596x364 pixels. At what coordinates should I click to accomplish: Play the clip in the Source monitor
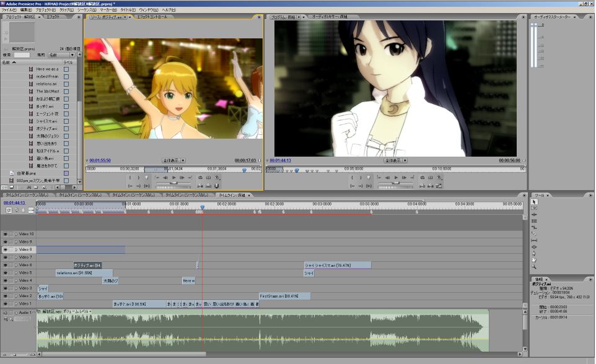(x=173, y=178)
